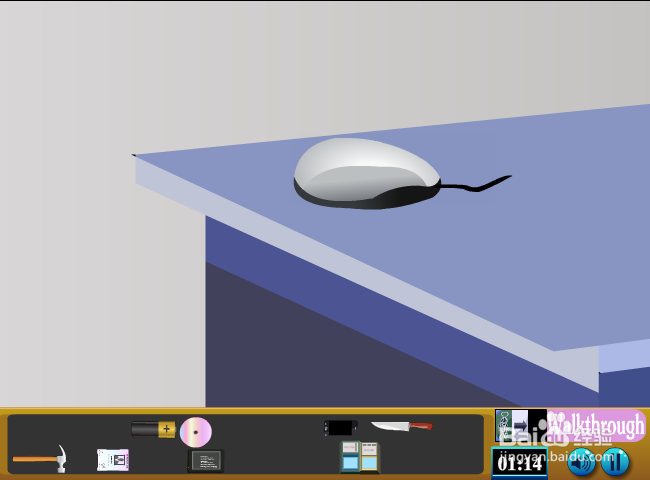The image size is (650, 480).
Task: Pause the game
Action: tap(615, 462)
